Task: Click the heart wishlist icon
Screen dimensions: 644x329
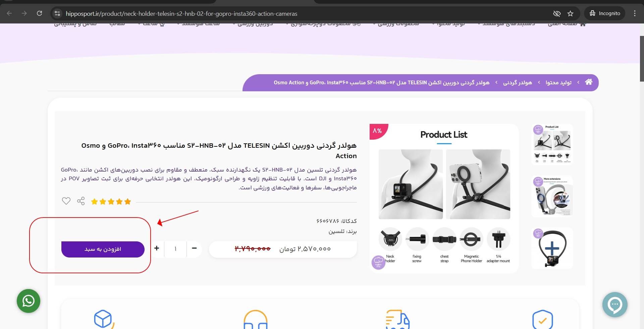Action: pyautogui.click(x=66, y=201)
